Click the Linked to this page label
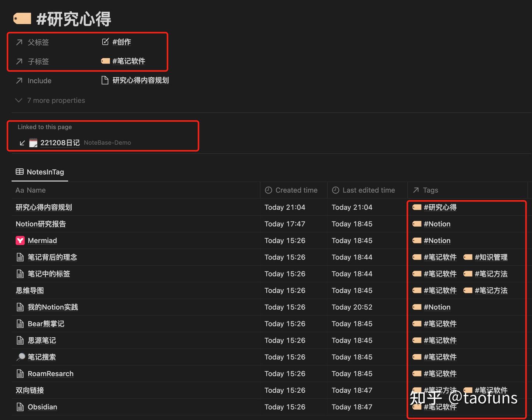Image resolution: width=532 pixels, height=420 pixels. (x=45, y=127)
